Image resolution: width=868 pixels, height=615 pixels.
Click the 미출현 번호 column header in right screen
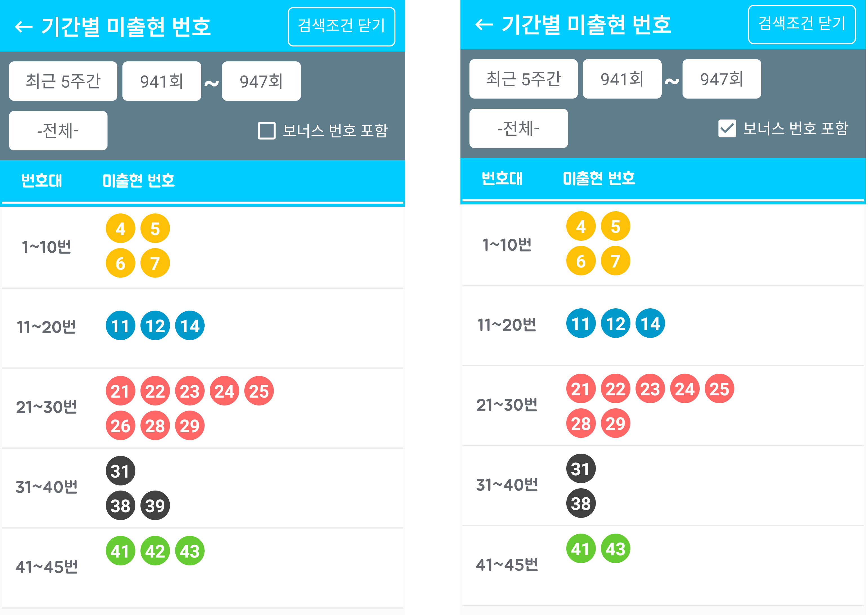599,178
